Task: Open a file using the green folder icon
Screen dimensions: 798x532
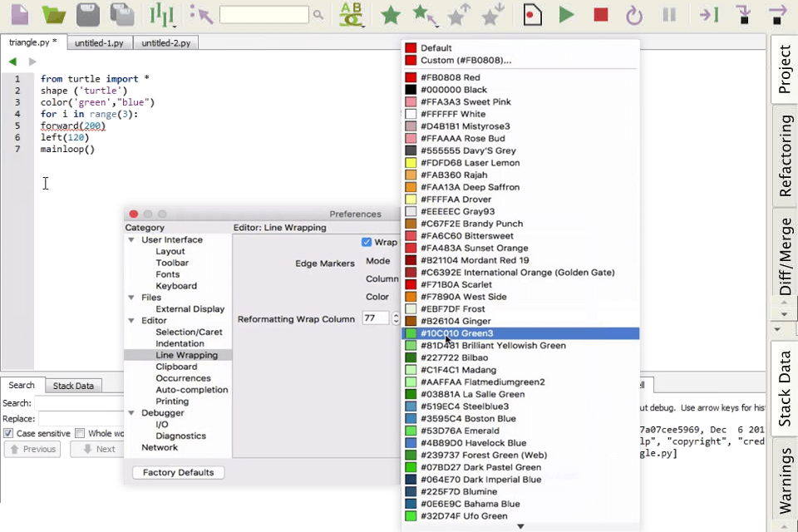Action: (52, 13)
